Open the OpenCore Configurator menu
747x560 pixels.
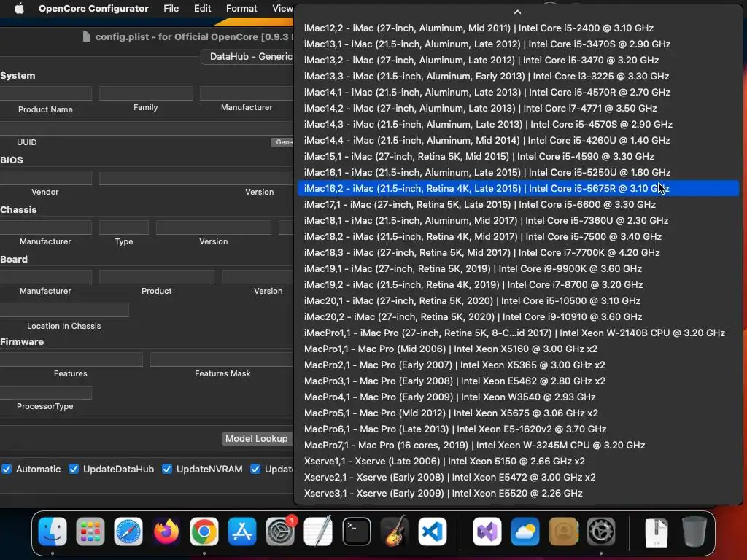point(93,9)
